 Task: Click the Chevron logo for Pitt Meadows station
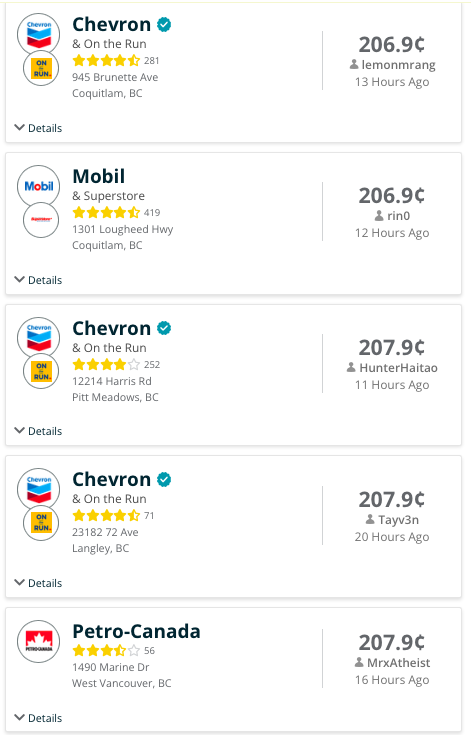click(x=38, y=338)
